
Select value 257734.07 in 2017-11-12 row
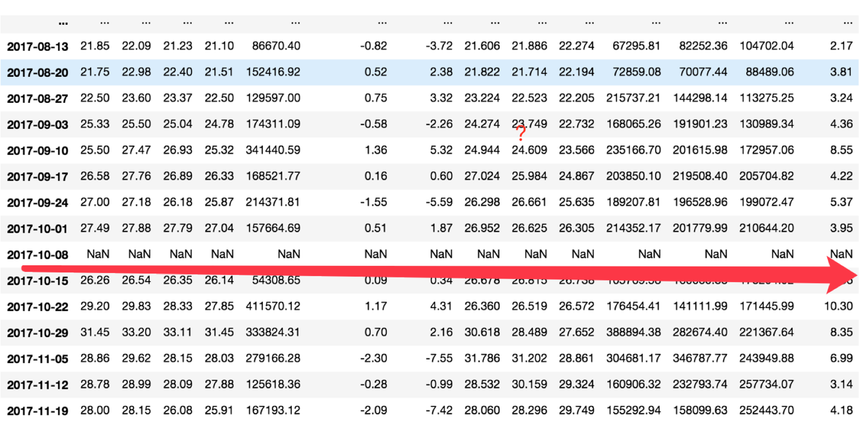(767, 384)
